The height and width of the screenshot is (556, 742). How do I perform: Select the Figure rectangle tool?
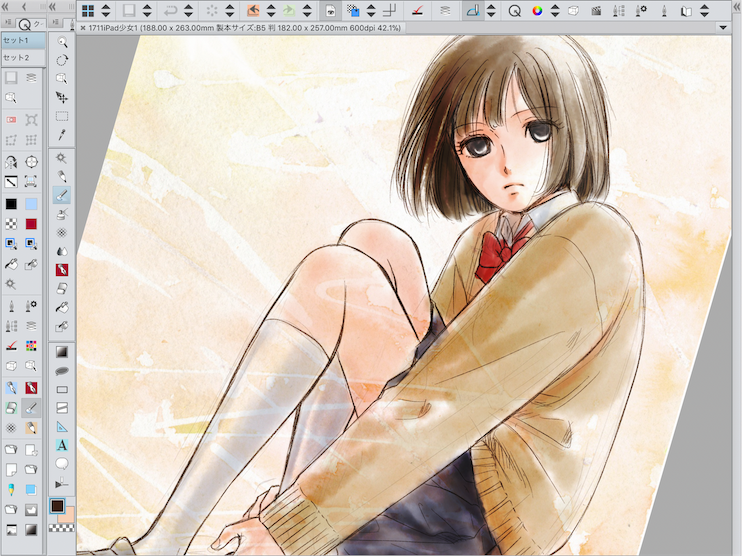pos(62,389)
